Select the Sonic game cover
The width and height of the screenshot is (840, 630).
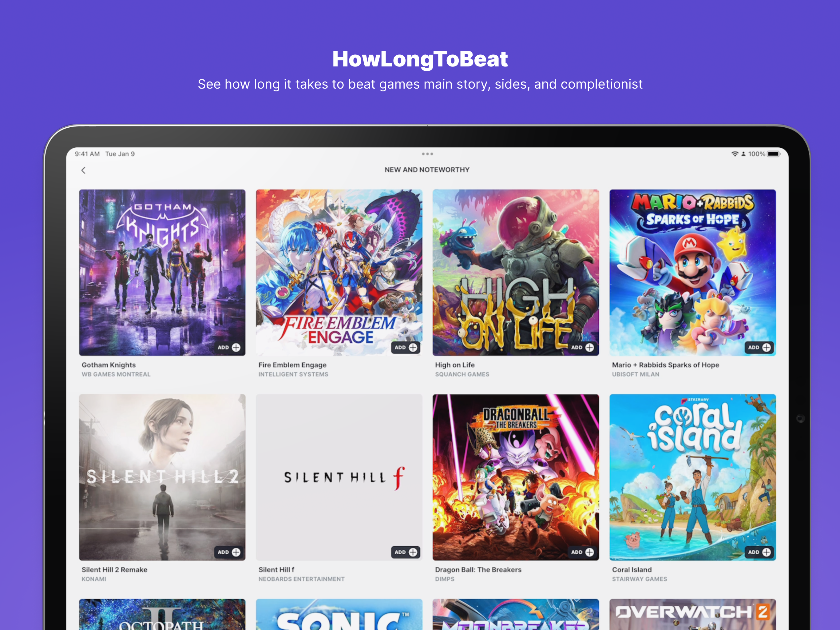coord(339,614)
